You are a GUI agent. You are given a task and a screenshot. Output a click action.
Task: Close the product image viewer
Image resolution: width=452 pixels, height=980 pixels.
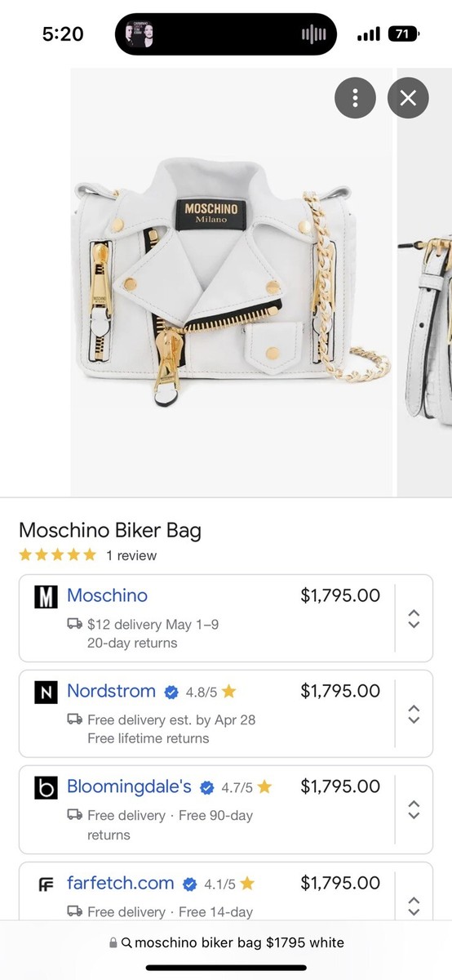pos(408,99)
